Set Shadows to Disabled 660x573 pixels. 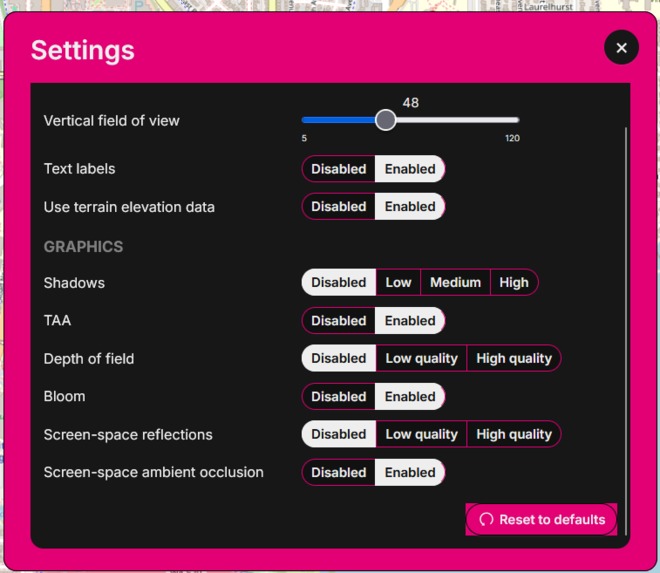click(x=338, y=282)
